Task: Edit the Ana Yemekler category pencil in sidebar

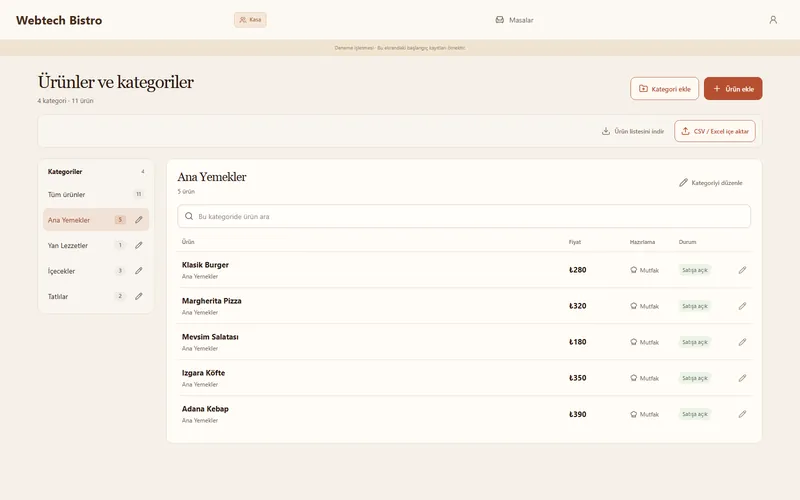Action: pyautogui.click(x=139, y=220)
